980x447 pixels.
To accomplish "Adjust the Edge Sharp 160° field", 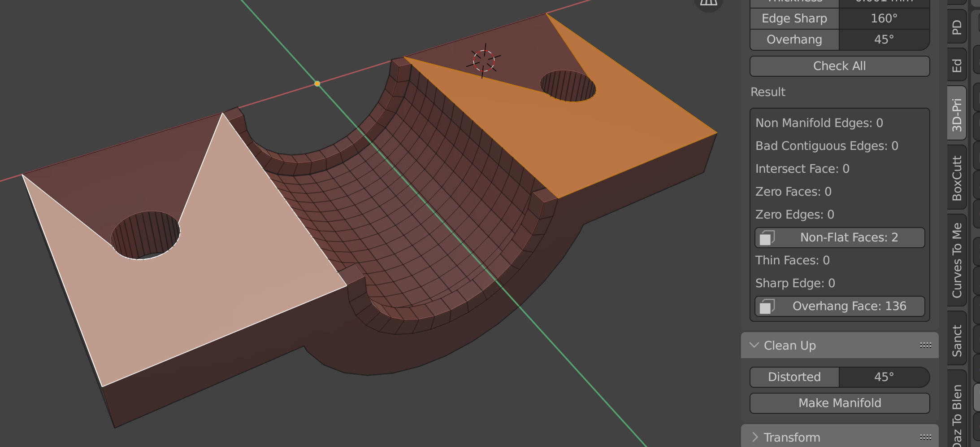I will pyautogui.click(x=839, y=18).
